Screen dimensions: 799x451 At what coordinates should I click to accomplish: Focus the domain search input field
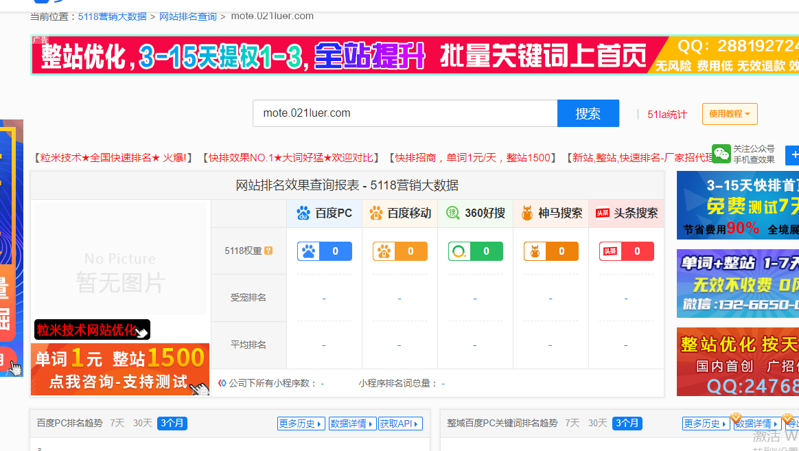pos(405,113)
